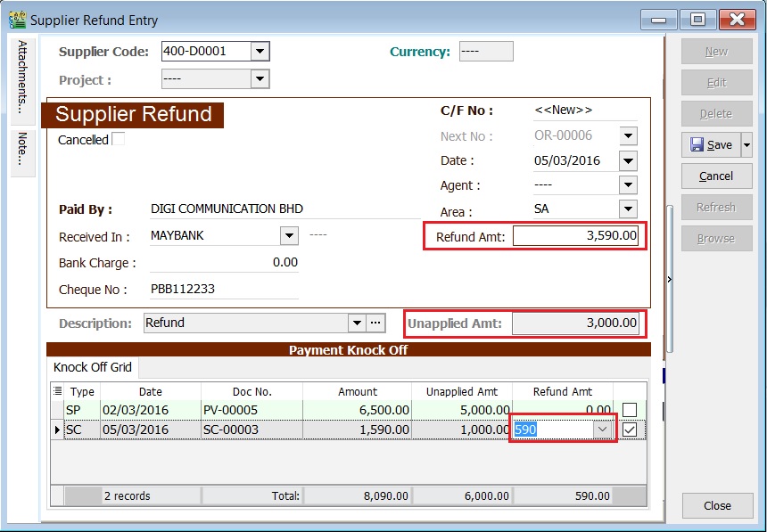Image resolution: width=767 pixels, height=532 pixels.
Task: Expand the Project dropdown
Action: [260, 79]
